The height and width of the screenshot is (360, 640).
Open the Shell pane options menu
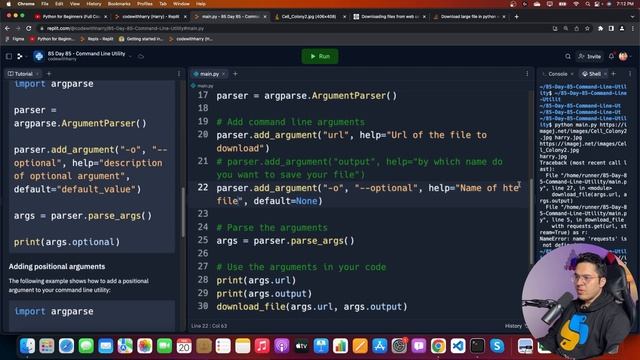[630, 74]
